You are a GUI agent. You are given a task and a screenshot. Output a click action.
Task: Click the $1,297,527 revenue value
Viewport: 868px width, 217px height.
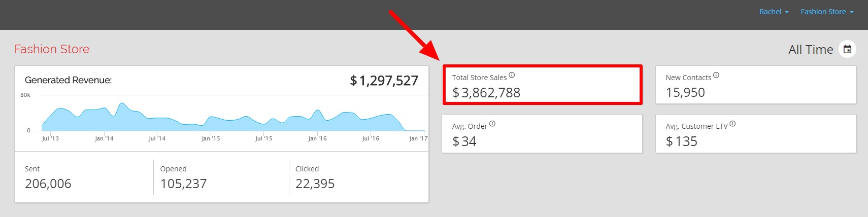coord(384,81)
